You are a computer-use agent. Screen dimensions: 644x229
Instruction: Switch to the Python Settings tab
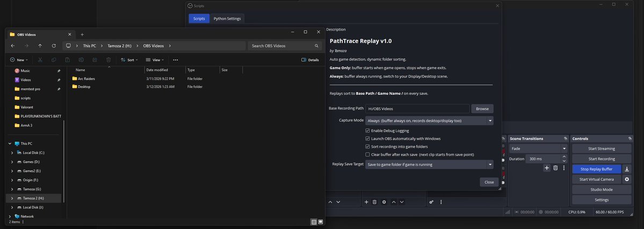pos(227,18)
